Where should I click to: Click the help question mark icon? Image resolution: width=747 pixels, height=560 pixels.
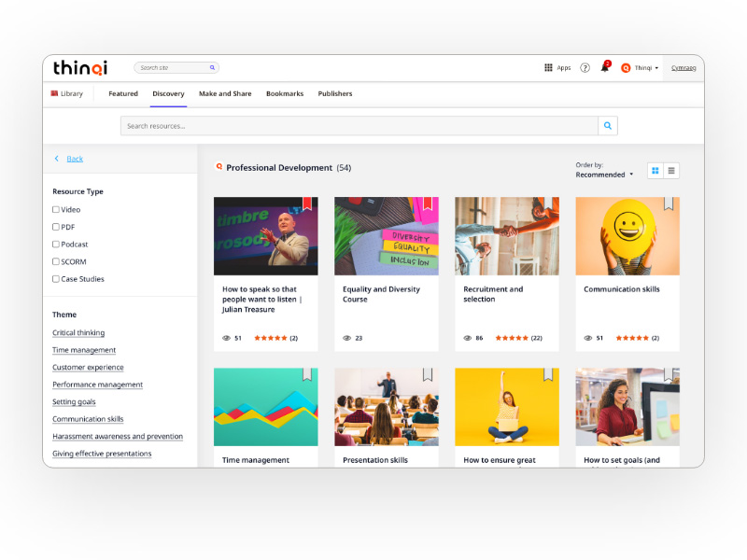point(585,68)
